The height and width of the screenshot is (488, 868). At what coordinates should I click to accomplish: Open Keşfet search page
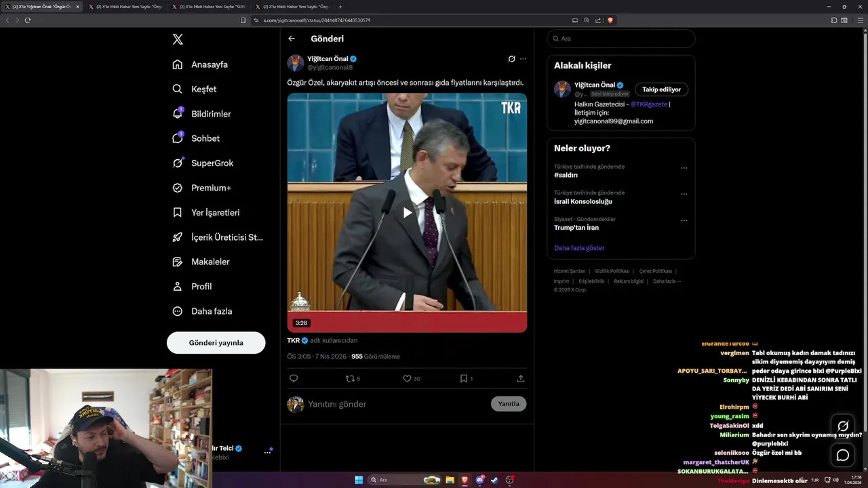(195, 89)
